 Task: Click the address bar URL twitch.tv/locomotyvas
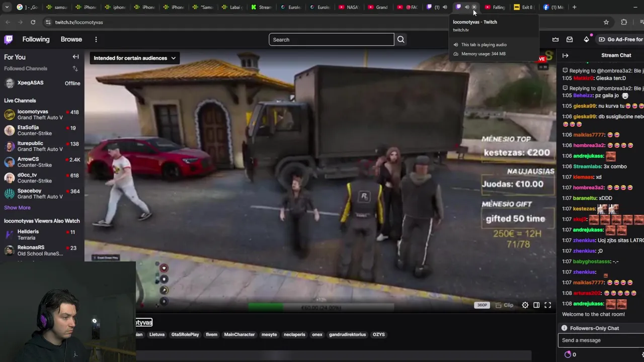click(x=79, y=22)
